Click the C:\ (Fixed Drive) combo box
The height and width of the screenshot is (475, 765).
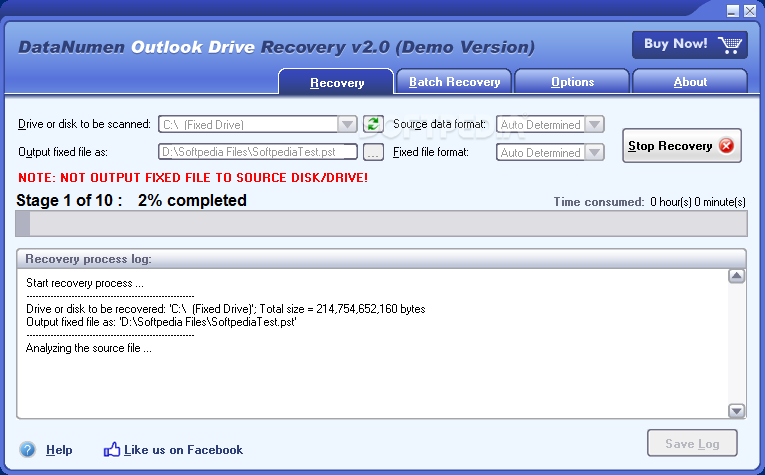pyautogui.click(x=258, y=124)
